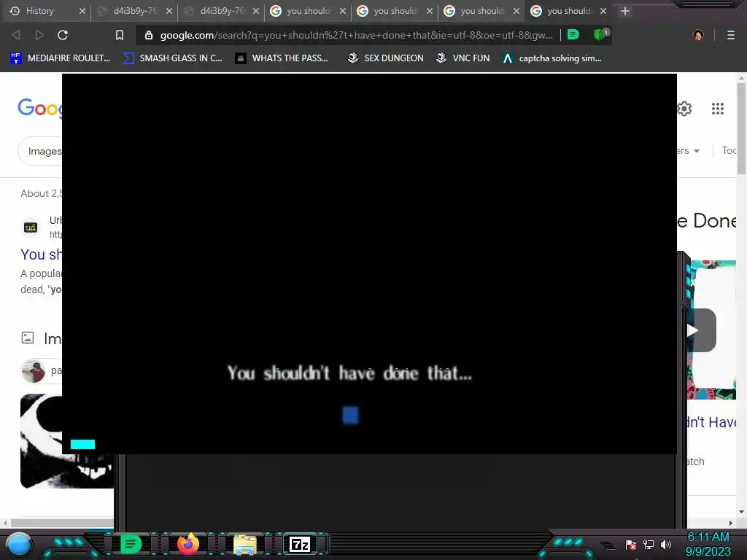Open 7-Zip from the taskbar
Screen dimensions: 747x560
300,544
